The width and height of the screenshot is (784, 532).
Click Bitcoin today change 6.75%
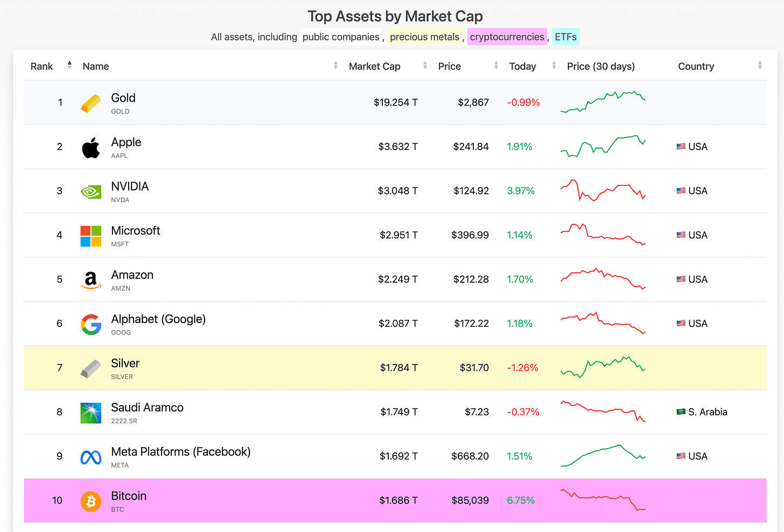pos(521,500)
